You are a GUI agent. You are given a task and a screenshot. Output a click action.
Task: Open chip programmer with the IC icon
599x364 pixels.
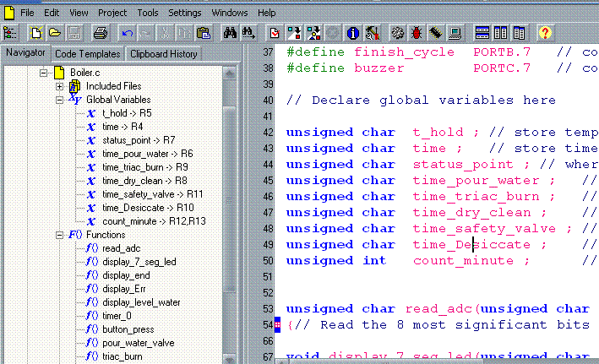435,33
